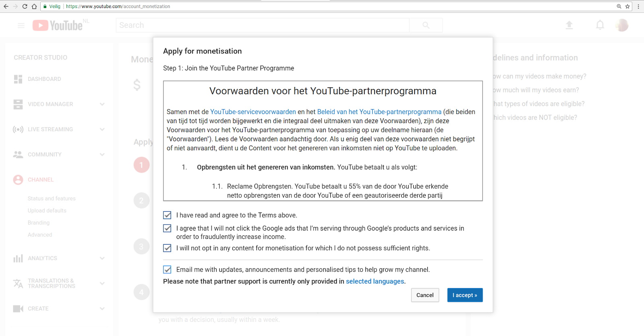Click 'Opbrengsten uit het genereren van inkomsten.'
644x336 pixels.
tap(266, 167)
